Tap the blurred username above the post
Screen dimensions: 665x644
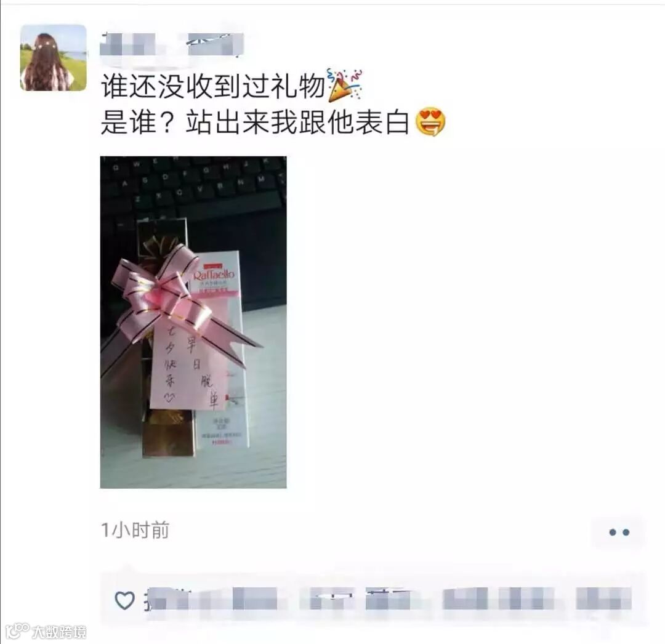pyautogui.click(x=172, y=44)
